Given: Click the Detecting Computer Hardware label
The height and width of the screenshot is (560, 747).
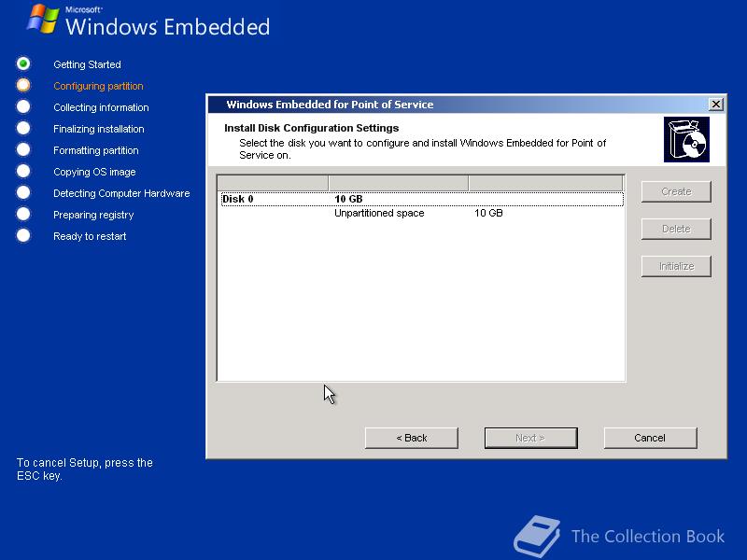Looking at the screenshot, I should [121, 193].
